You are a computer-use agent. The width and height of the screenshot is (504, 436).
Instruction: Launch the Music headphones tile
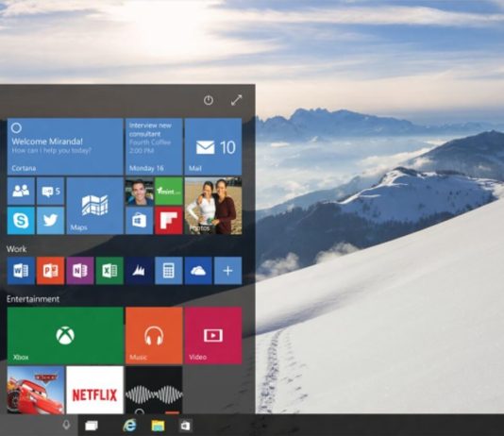(x=154, y=335)
